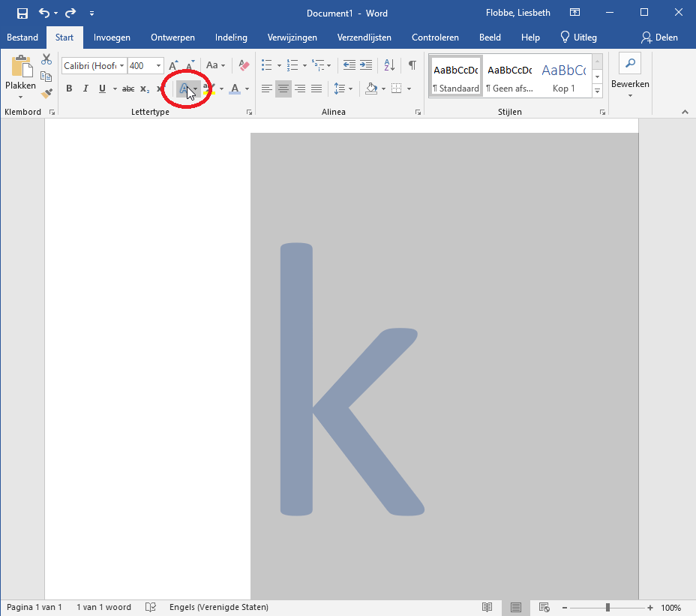Open the Lettertype dialog launcher
The height and width of the screenshot is (616, 696).
(250, 113)
